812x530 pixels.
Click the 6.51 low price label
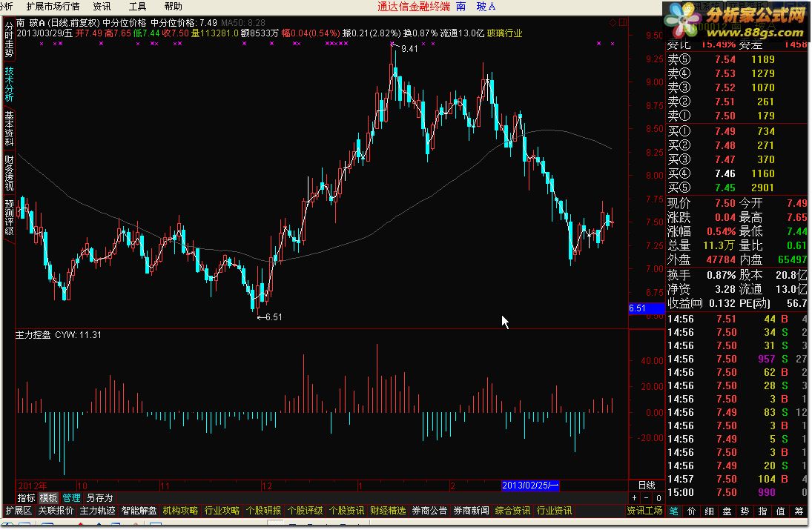click(274, 317)
